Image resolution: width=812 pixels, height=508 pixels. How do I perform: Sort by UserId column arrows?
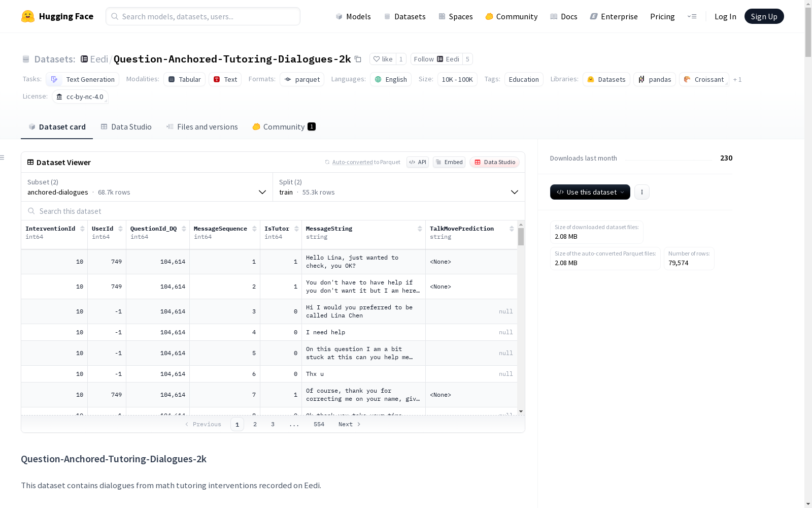pos(120,229)
